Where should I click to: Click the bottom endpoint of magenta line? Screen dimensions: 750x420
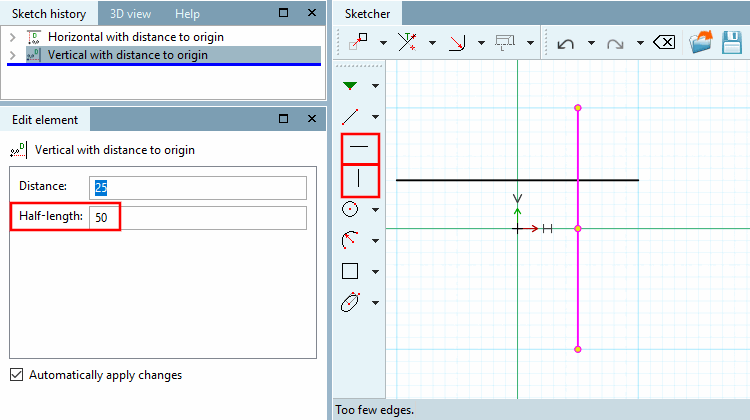click(x=578, y=349)
